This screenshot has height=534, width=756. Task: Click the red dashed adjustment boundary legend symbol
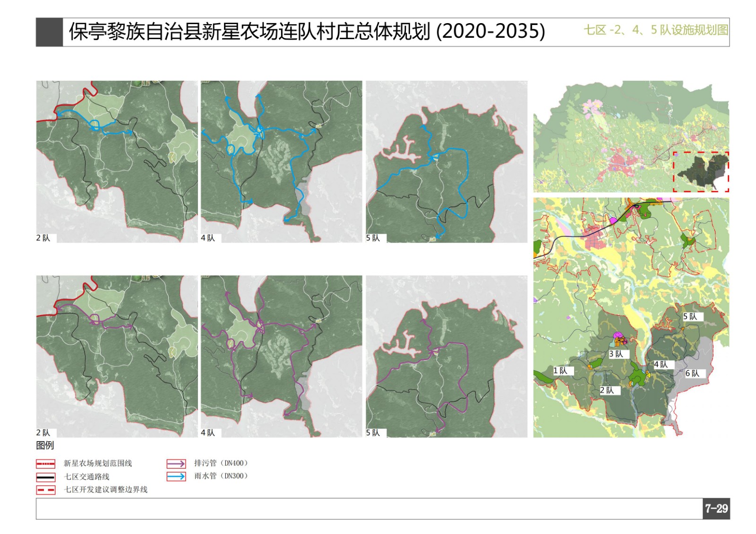(45, 490)
